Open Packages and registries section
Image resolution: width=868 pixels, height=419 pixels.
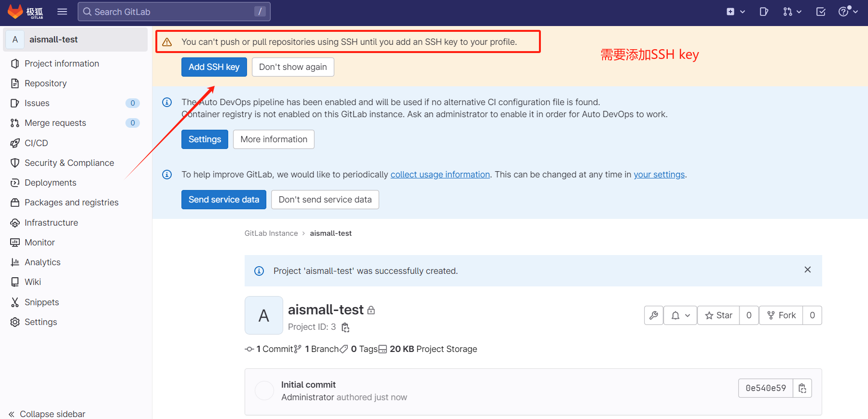tap(76, 203)
